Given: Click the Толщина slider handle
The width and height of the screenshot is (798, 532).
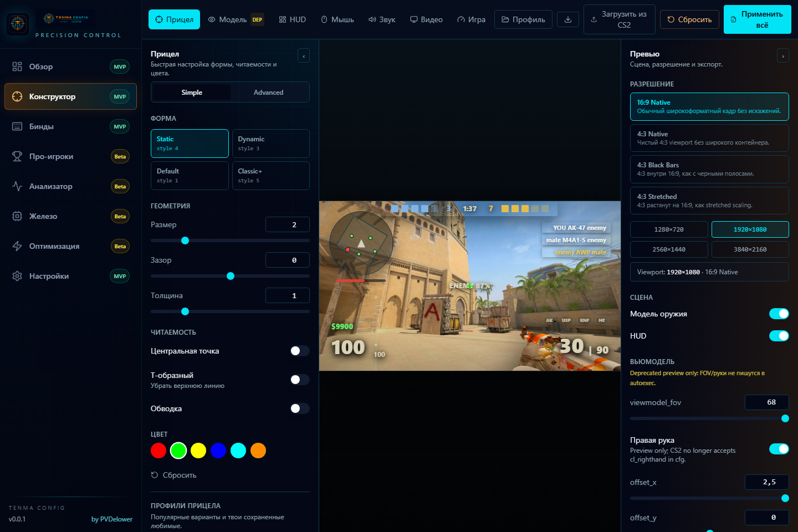Looking at the screenshot, I should point(185,311).
